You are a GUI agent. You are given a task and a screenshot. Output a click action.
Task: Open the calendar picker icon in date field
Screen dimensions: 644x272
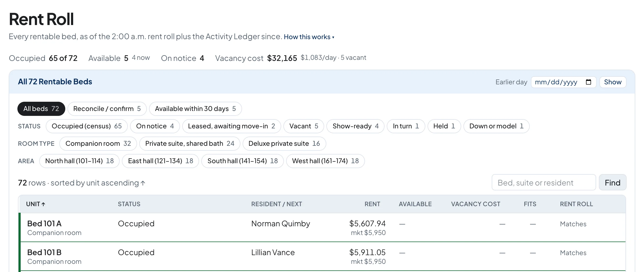point(588,82)
